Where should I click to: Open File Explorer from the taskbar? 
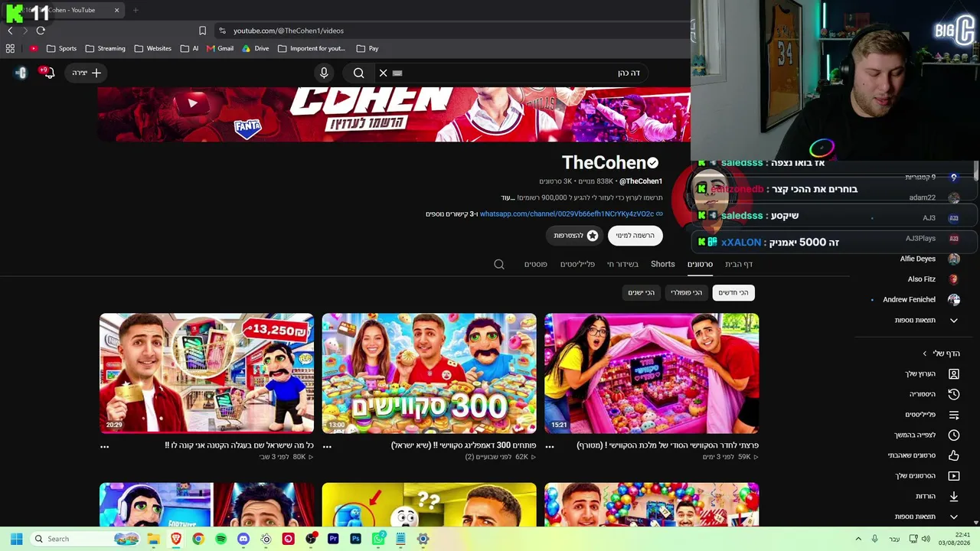153,539
